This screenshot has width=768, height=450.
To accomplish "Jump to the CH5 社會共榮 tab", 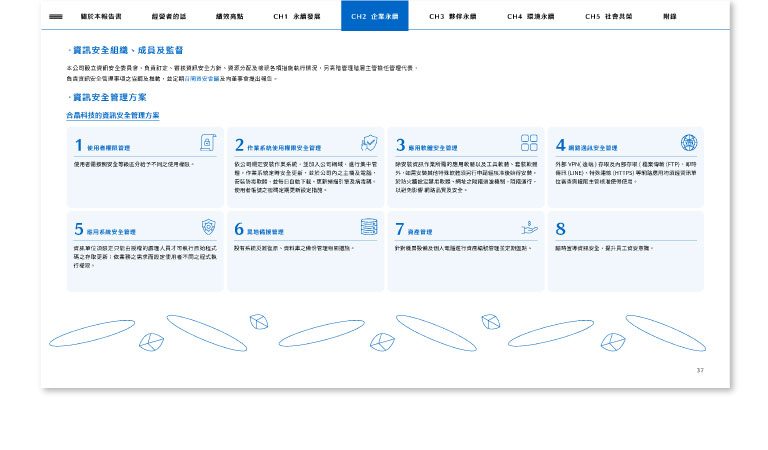I will pos(608,17).
